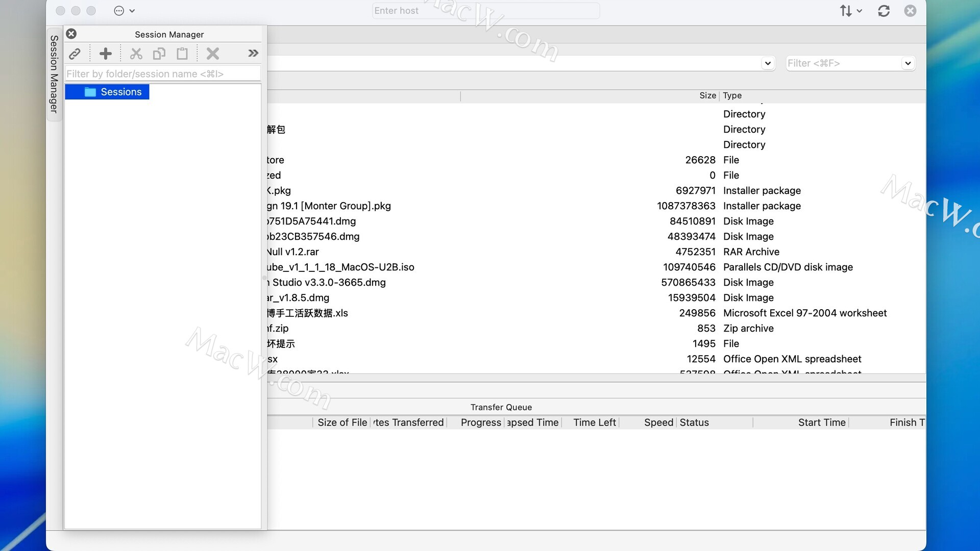Screen dimensions: 980x551
Task: Open the transfer arrows dropdown menu
Action: [850, 11]
